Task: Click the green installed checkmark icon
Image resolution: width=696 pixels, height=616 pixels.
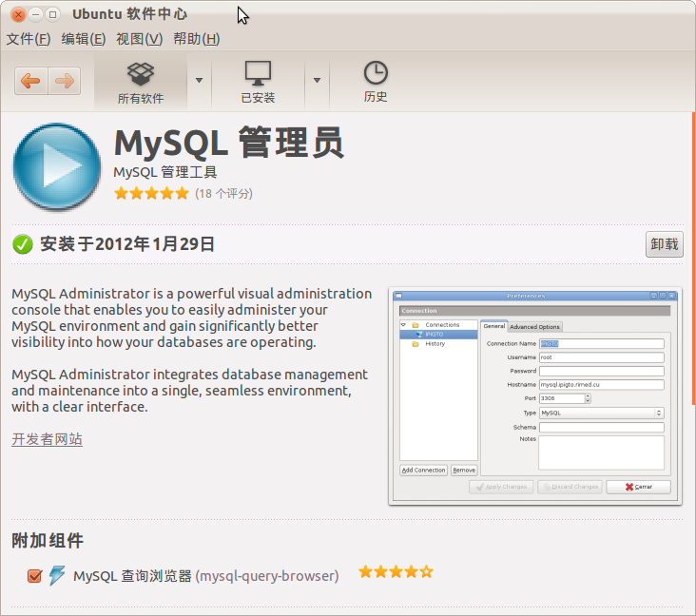Action: pos(23,244)
